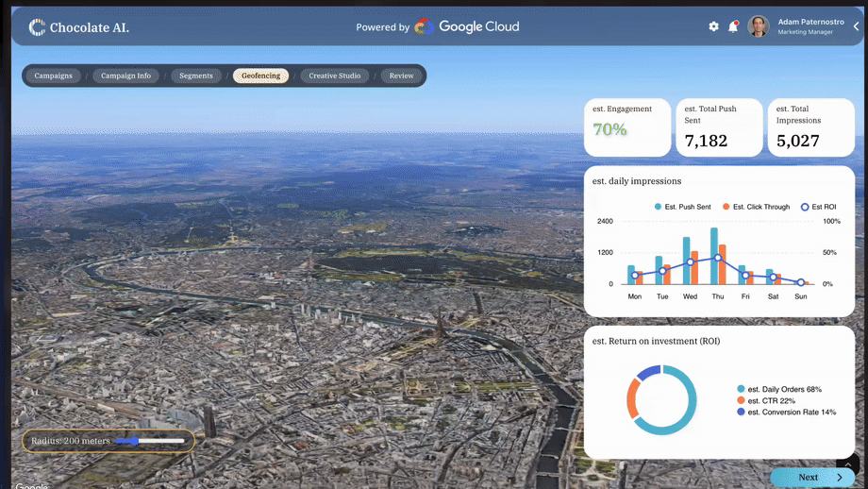Click the scroll-up arrow above Next

[847, 465]
